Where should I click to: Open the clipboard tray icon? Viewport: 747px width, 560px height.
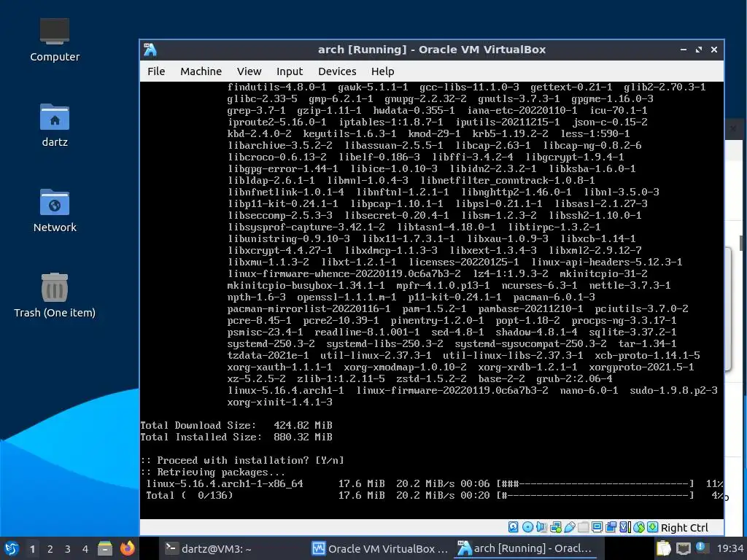coord(663,548)
